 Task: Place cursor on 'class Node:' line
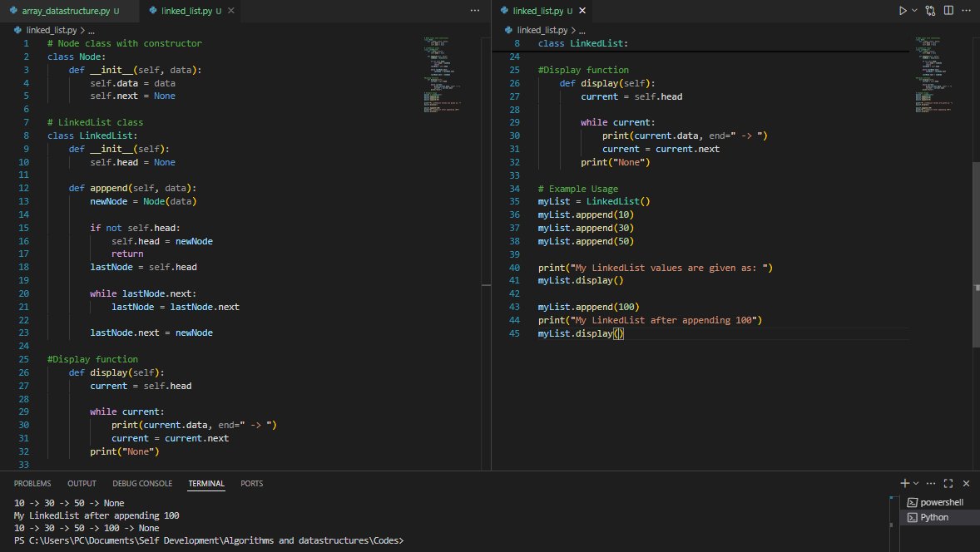(77, 57)
